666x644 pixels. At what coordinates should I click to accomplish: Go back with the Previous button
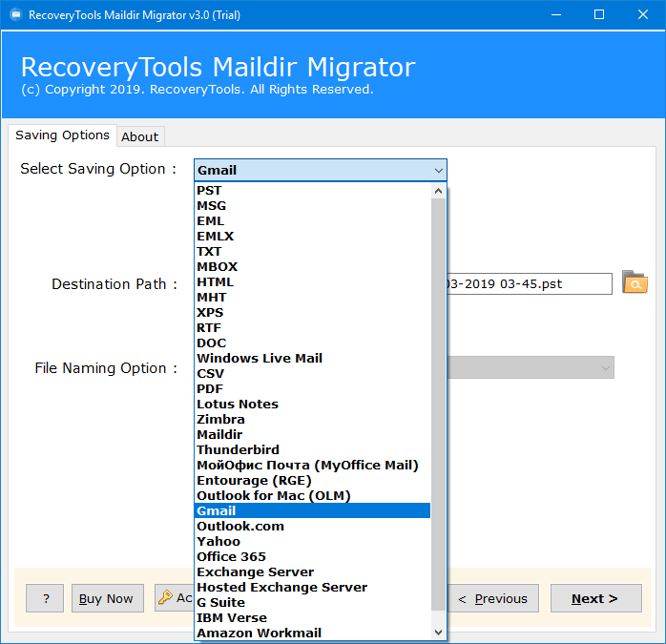493,598
